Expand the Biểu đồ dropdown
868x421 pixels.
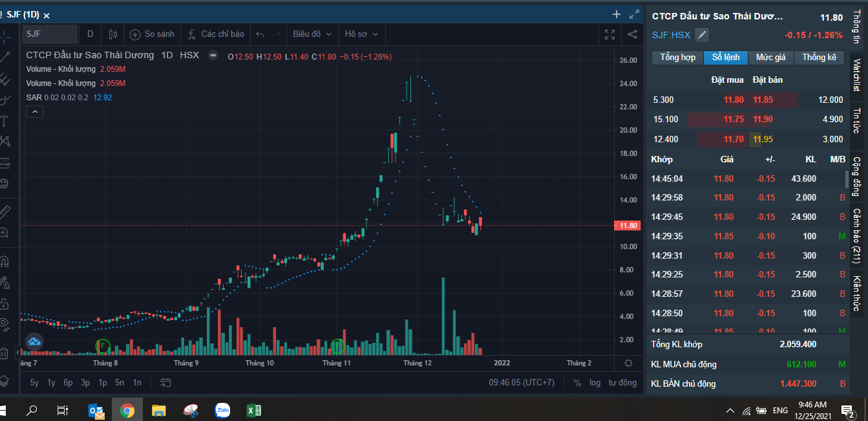pyautogui.click(x=312, y=34)
